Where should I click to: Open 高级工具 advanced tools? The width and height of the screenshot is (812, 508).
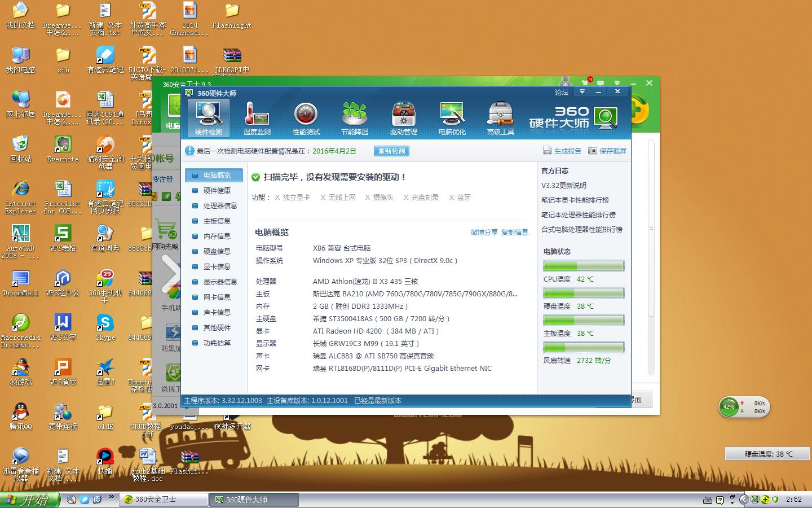tap(501, 118)
